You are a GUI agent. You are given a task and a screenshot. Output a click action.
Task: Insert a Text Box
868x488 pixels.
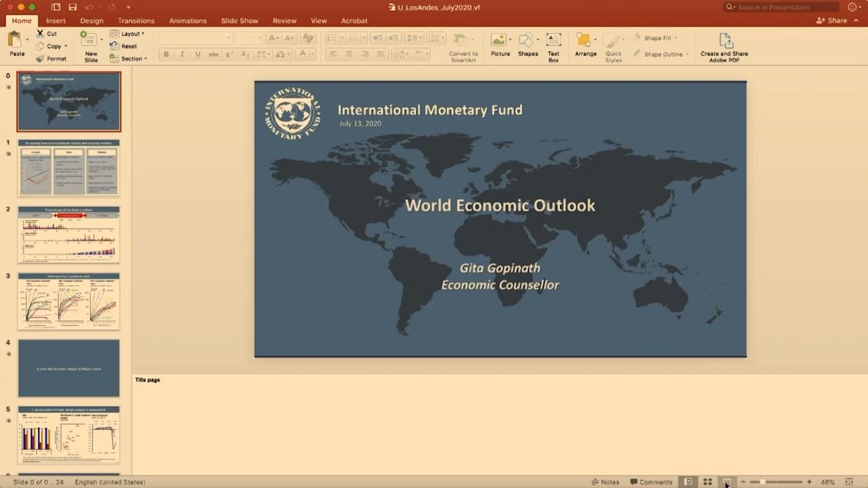(553, 47)
